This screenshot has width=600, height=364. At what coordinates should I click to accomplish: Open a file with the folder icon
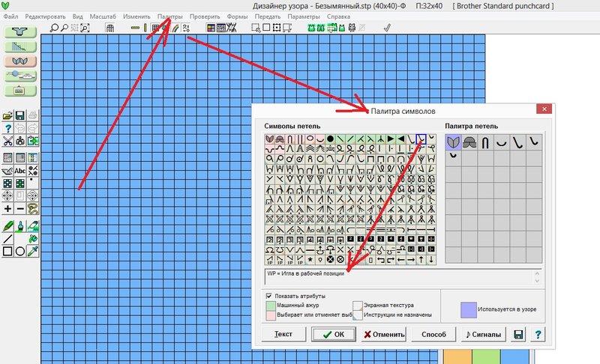tap(7, 115)
